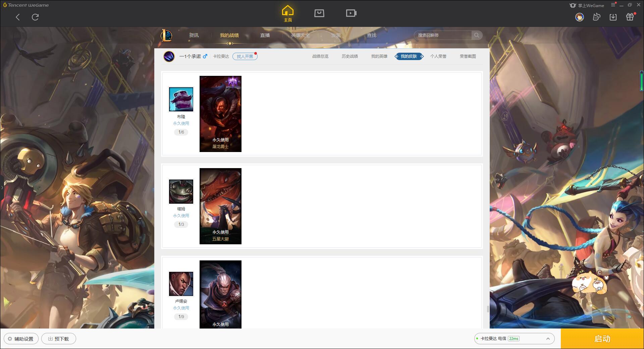The image size is (644, 349).
Task: Open the main menu hamburger icon
Action: (613, 5)
